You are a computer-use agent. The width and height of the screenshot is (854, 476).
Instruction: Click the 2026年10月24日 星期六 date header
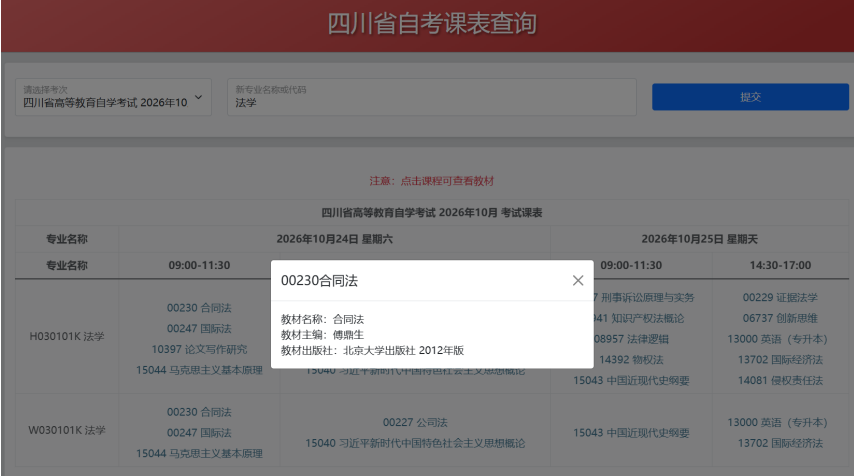point(334,239)
